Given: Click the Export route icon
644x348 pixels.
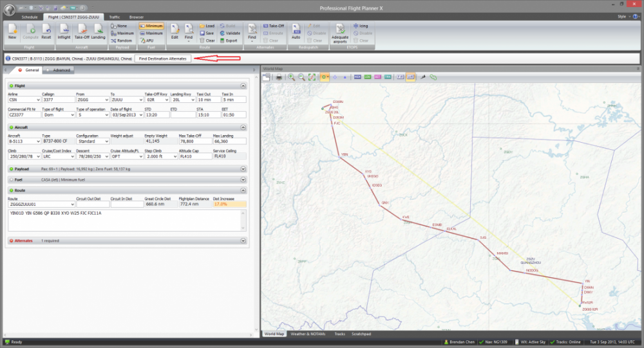Looking at the screenshot, I should click(x=229, y=41).
